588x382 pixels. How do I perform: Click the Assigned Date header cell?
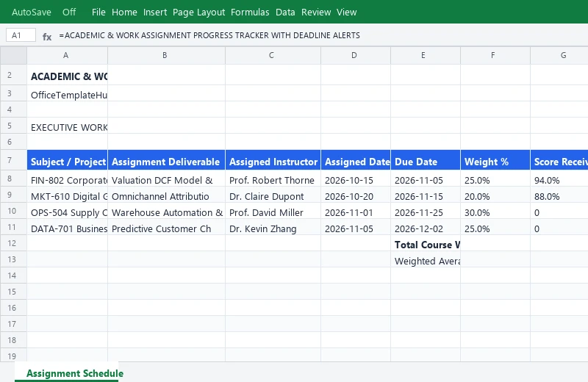[x=356, y=161]
